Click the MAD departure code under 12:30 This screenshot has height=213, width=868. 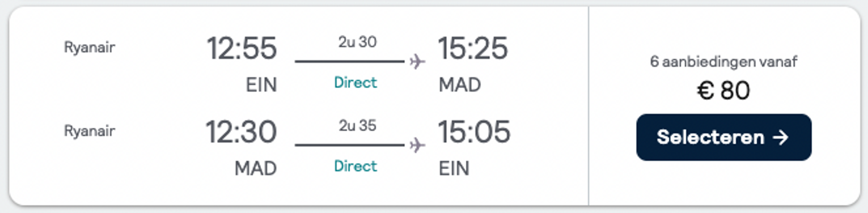(255, 168)
